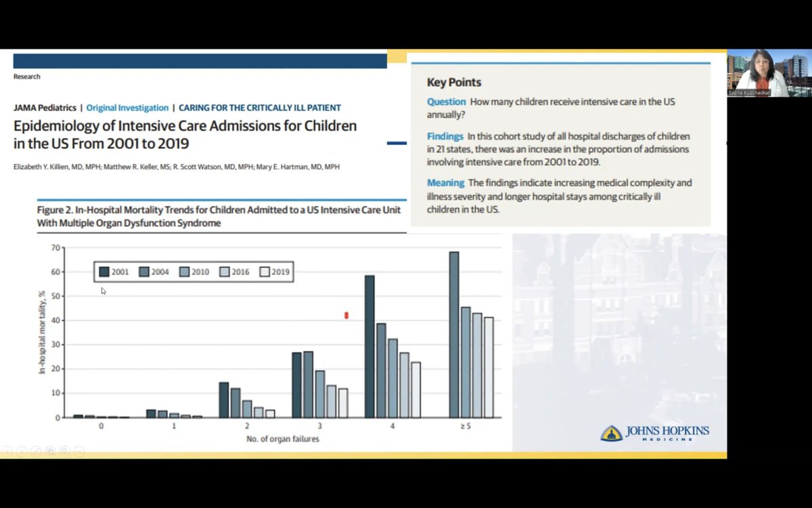Screen dimensions: 812x508
Task: Click the 2019 legend color swatch
Action: point(265,272)
